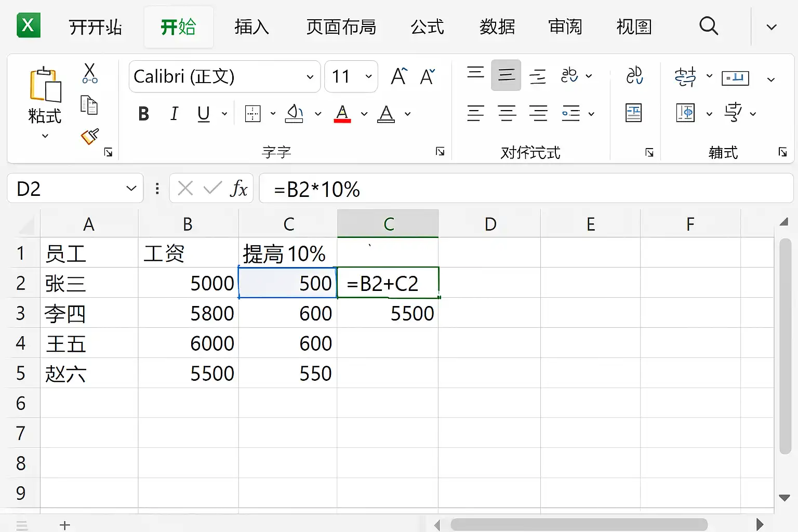
Task: Click the fx insert function icon
Action: 238,189
